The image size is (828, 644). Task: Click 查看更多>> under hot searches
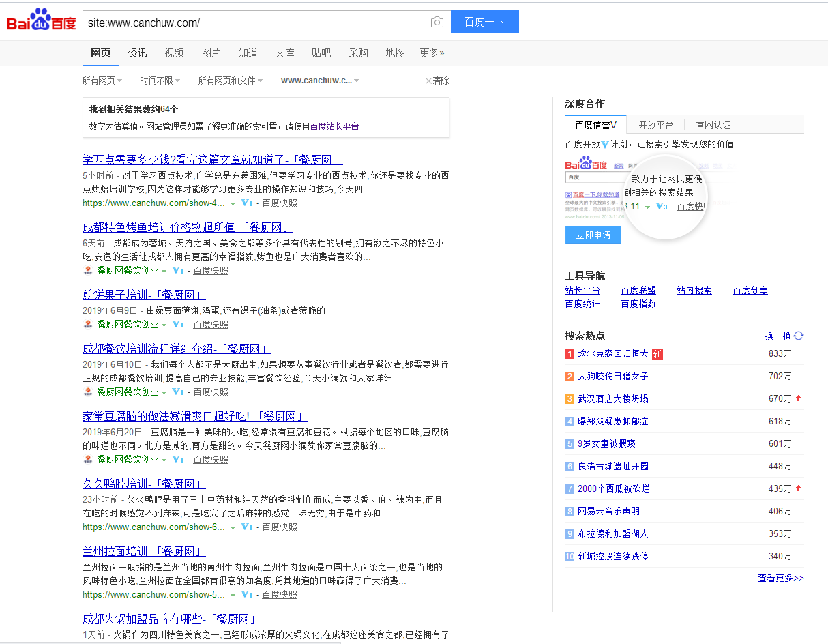781,579
